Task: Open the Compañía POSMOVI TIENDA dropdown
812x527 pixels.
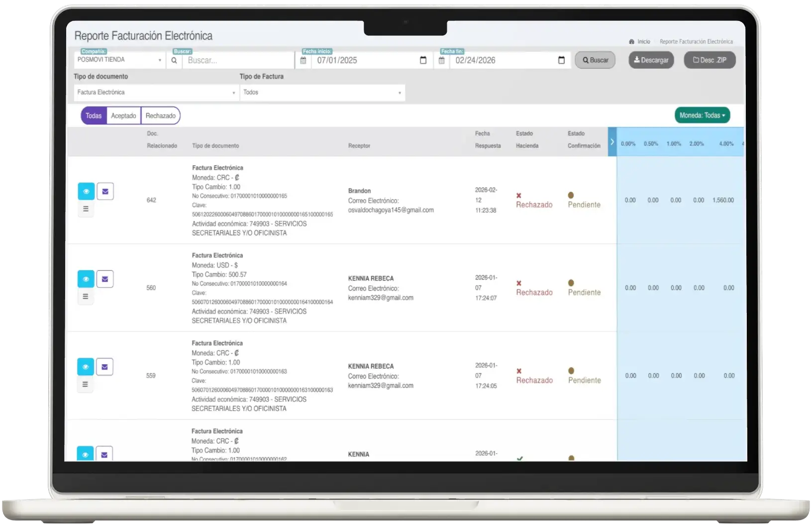Action: 119,60
